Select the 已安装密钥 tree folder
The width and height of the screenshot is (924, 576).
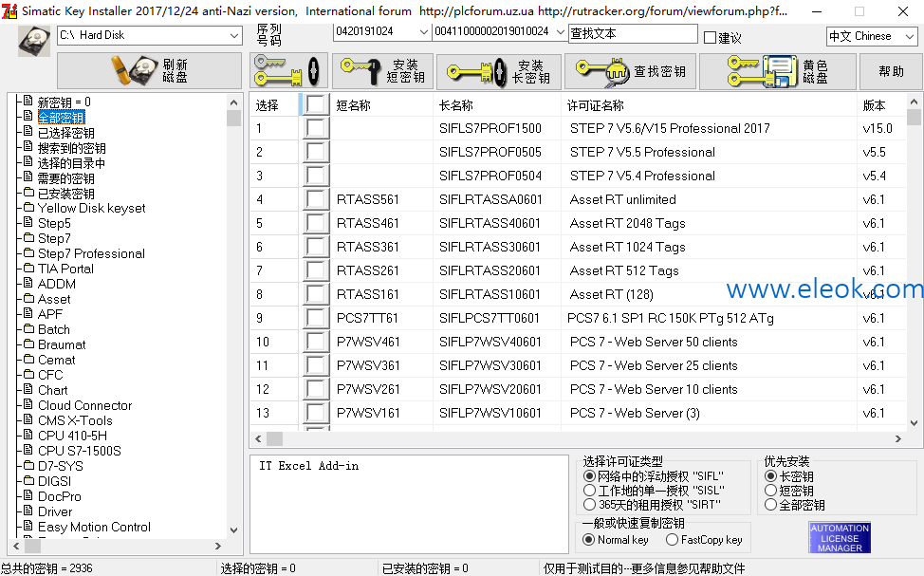(66, 194)
